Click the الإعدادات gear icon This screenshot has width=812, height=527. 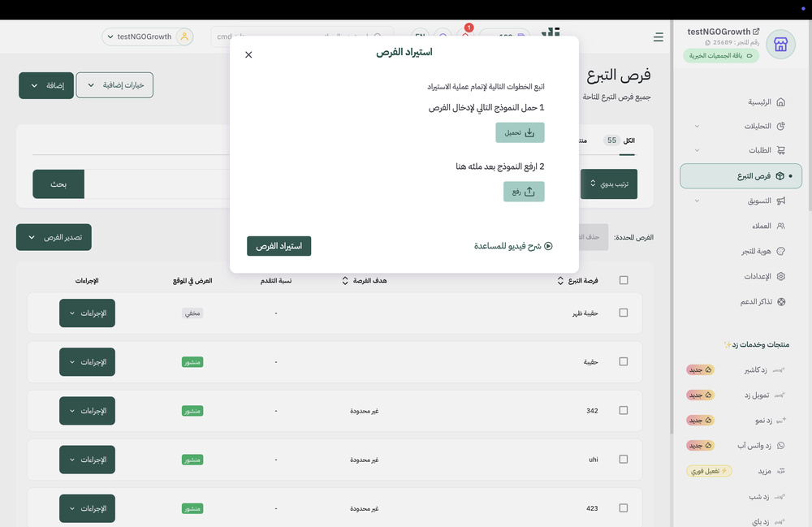[781, 276]
